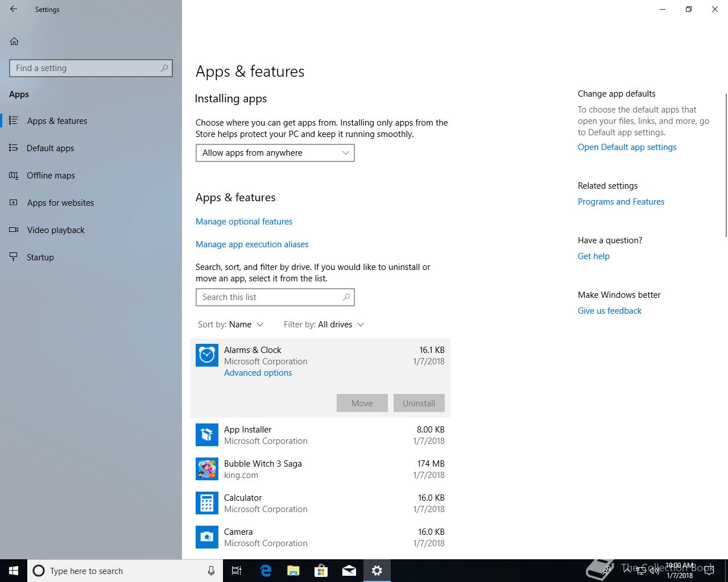Image resolution: width=728 pixels, height=582 pixels.
Task: Click the Cortana circle icon
Action: click(39, 571)
